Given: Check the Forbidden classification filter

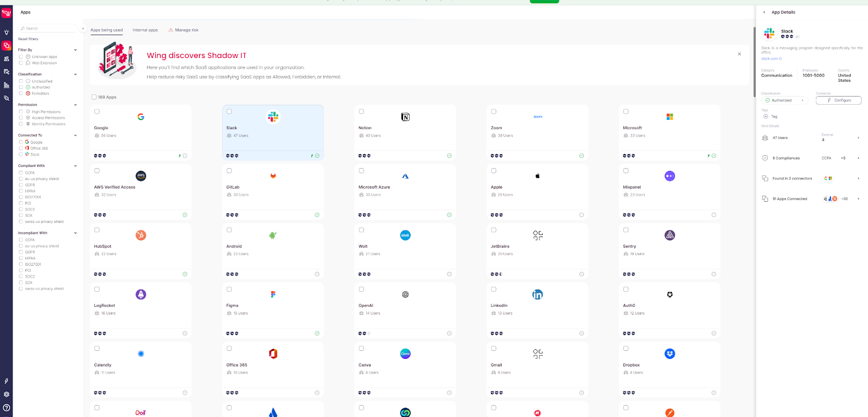Looking at the screenshot, I should [21, 93].
